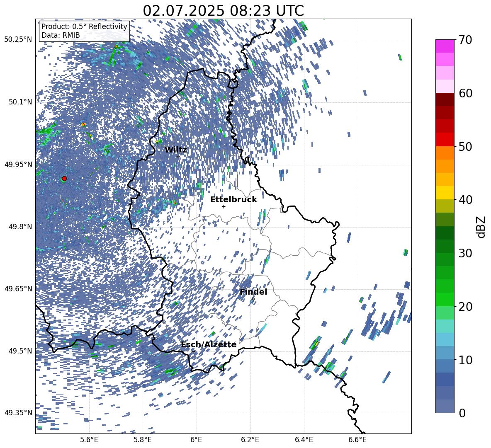This screenshot has width=491, height=448.
Task: Click the 49.95°N latitude label
Action: (x=18, y=164)
